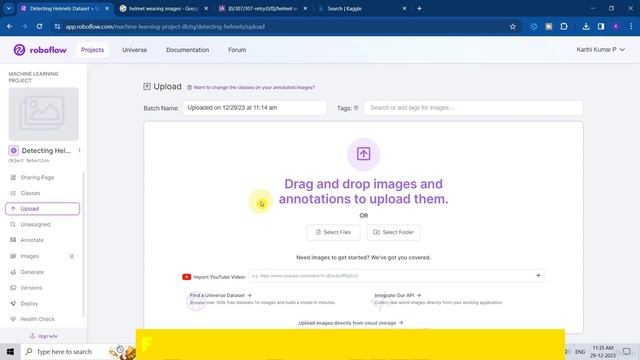The image size is (640, 360).
Task: Click the upload arrow icon in drop zone
Action: click(x=363, y=154)
